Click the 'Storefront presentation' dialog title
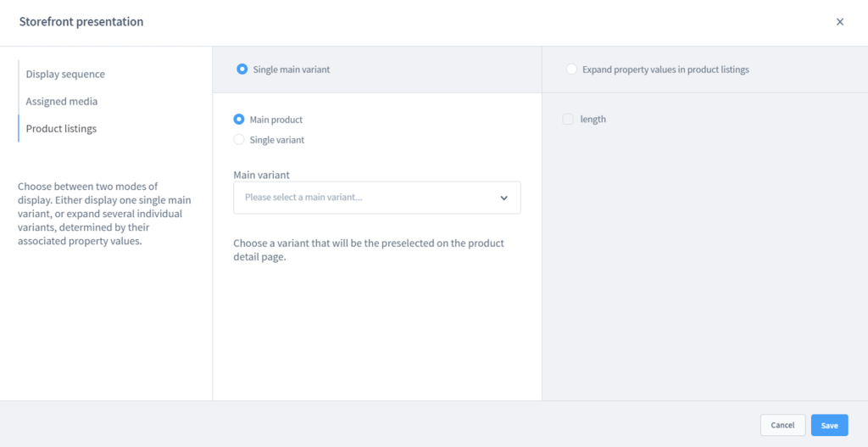Viewport: 868px width, 447px height. point(81,22)
